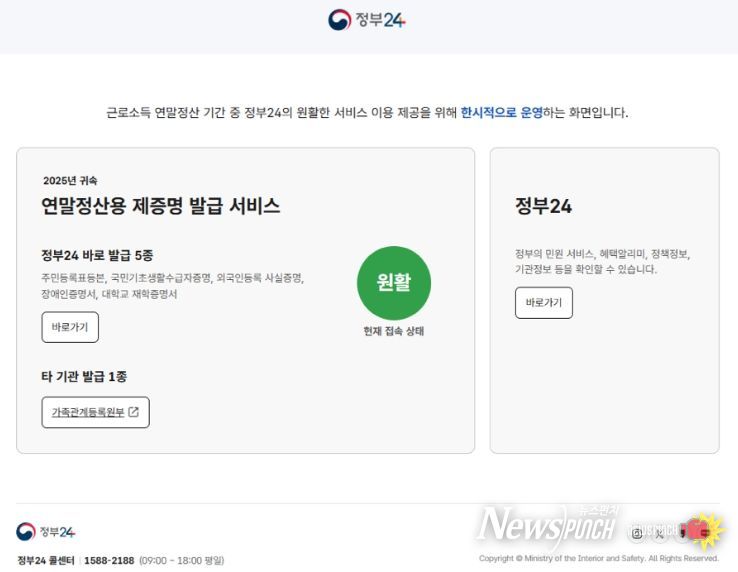Click the external-link icon beside 가족관계등록원부

(x=134, y=412)
